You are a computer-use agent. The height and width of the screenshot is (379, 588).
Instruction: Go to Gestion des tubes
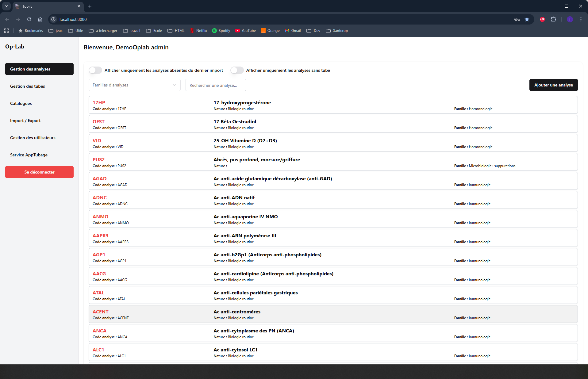pos(28,86)
